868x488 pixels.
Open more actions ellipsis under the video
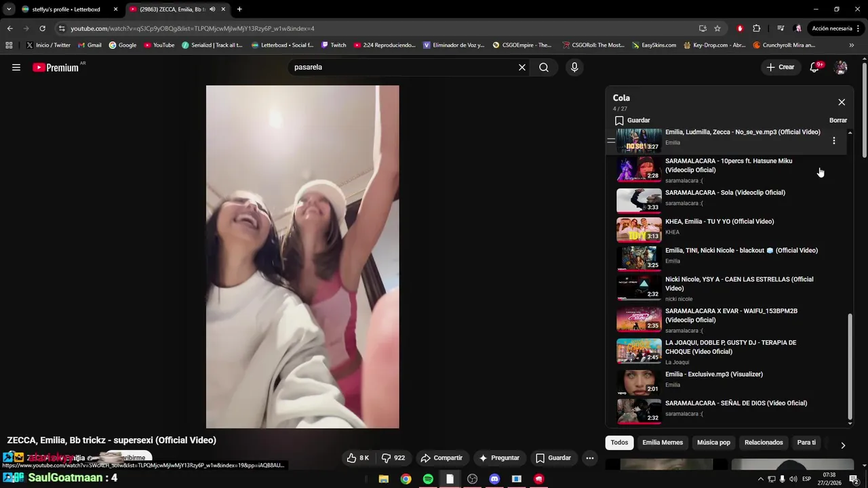pos(590,458)
